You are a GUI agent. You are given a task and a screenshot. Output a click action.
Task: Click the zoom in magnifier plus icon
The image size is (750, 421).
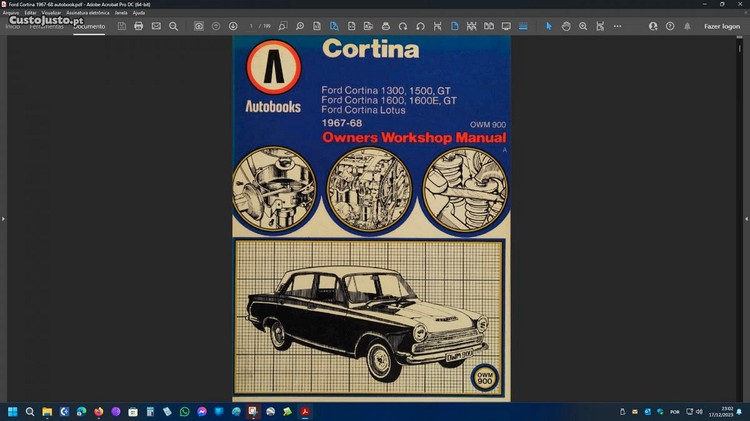click(x=583, y=26)
